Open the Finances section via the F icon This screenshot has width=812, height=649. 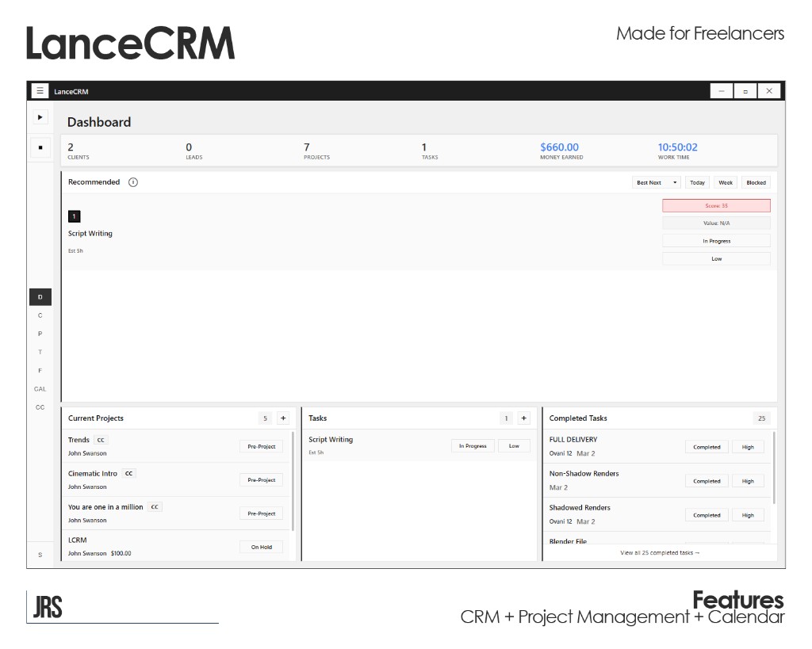(x=40, y=370)
